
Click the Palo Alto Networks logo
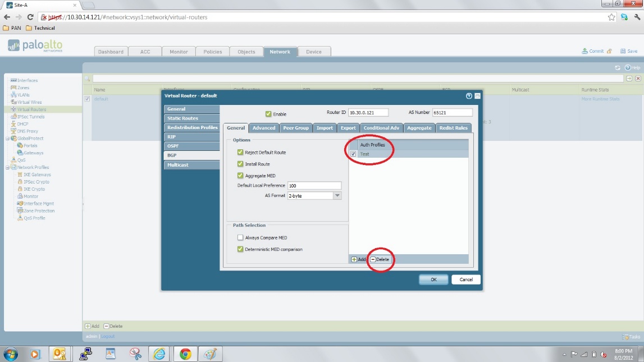(35, 45)
